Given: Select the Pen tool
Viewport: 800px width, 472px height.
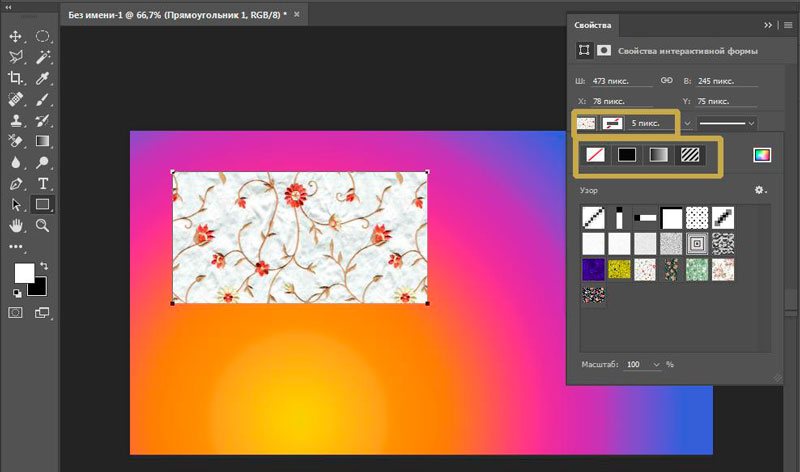Looking at the screenshot, I should [15, 184].
